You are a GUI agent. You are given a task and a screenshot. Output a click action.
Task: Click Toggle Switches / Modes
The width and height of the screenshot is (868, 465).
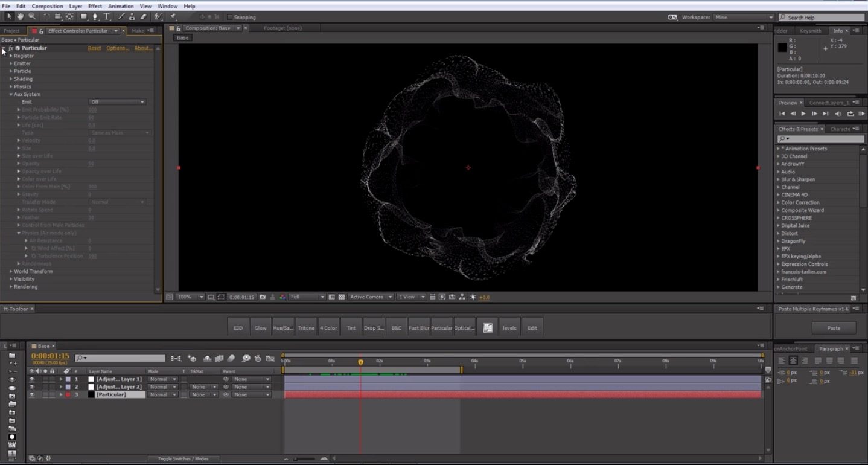tap(183, 458)
